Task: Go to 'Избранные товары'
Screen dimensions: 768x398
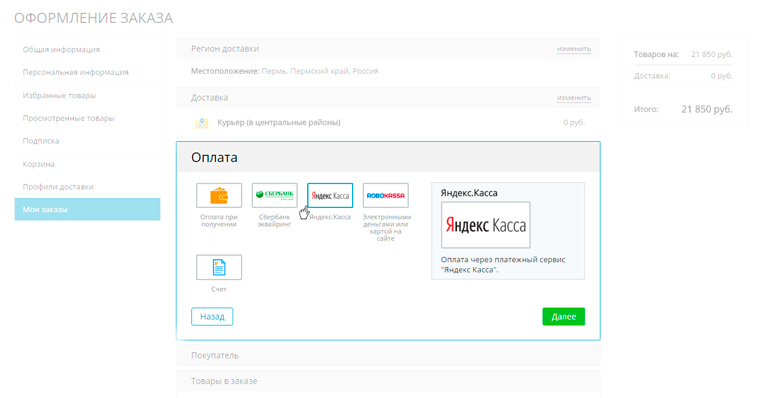Action: 59,95
